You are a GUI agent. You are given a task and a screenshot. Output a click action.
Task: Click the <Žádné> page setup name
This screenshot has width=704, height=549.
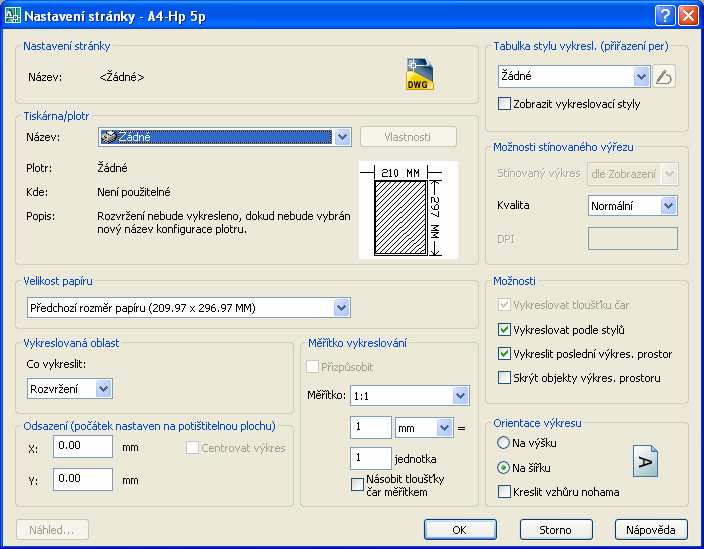[x=122, y=77]
